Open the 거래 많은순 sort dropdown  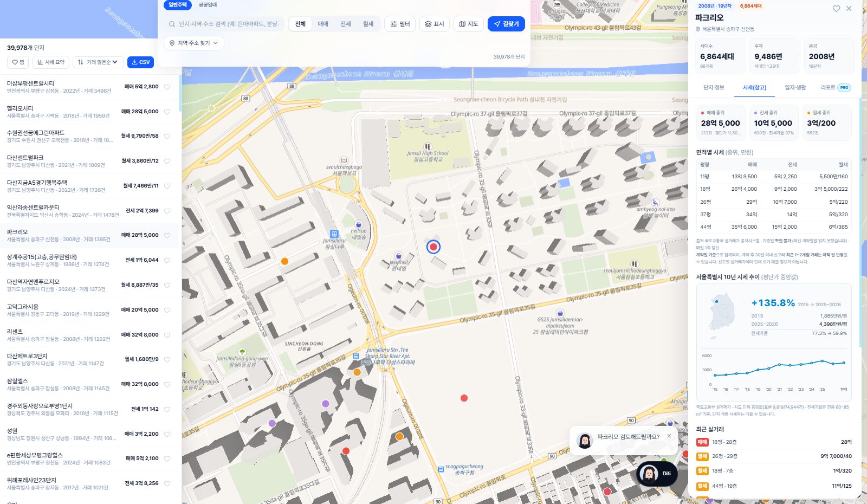point(98,62)
